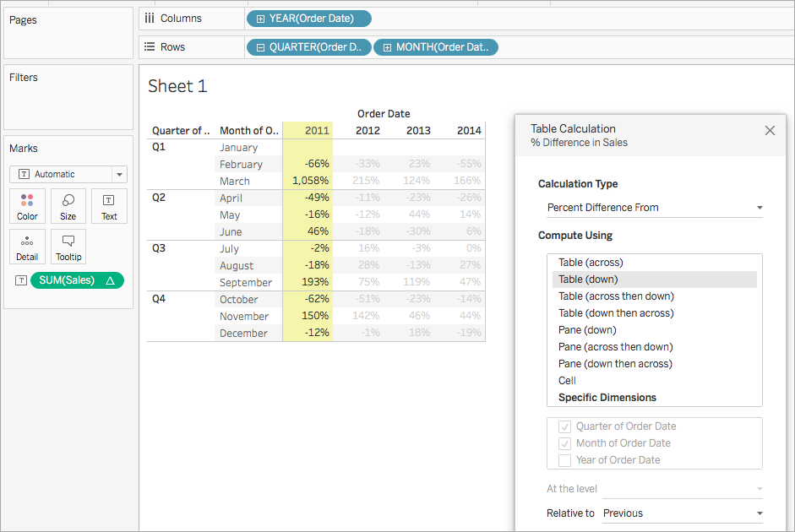Select Table (across) compute option

pyautogui.click(x=591, y=263)
